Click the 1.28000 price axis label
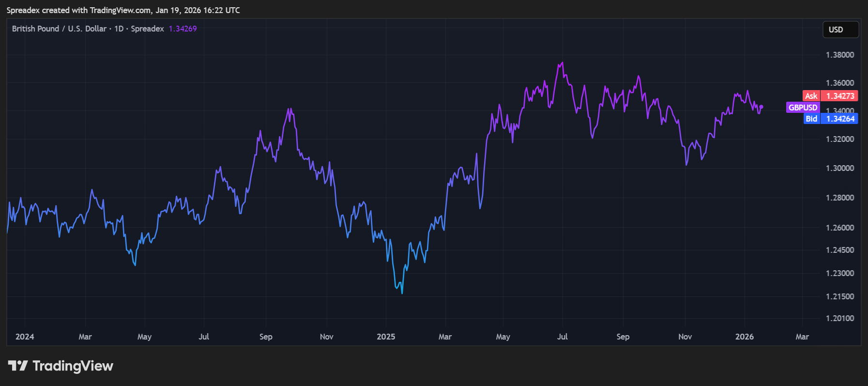Viewport: 868px width, 386px height. pos(840,198)
